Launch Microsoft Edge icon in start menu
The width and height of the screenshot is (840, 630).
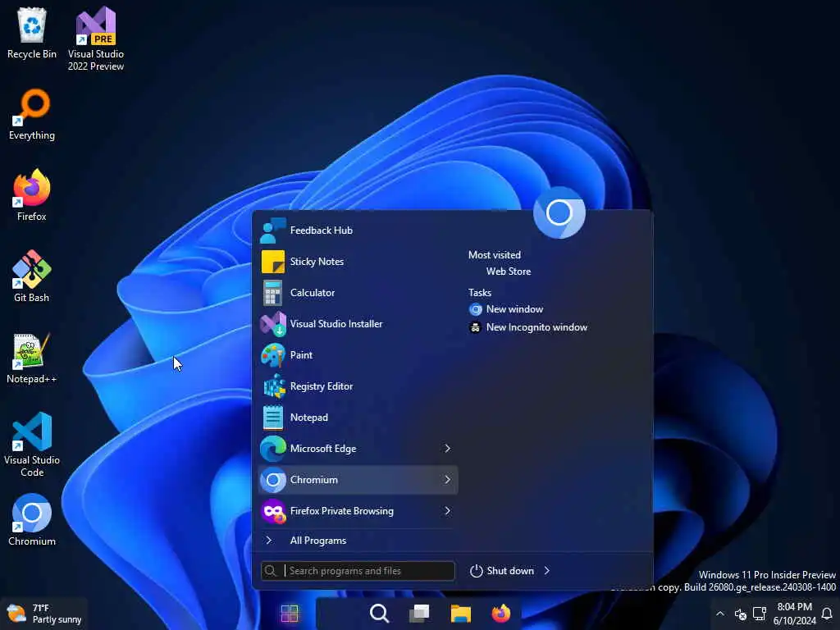(272, 449)
